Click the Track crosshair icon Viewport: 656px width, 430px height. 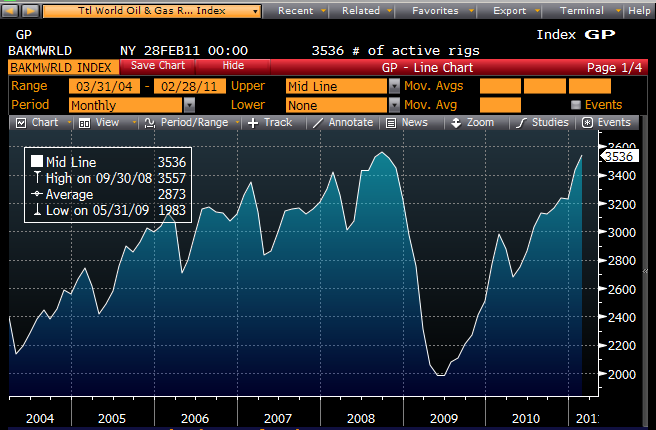pos(253,123)
